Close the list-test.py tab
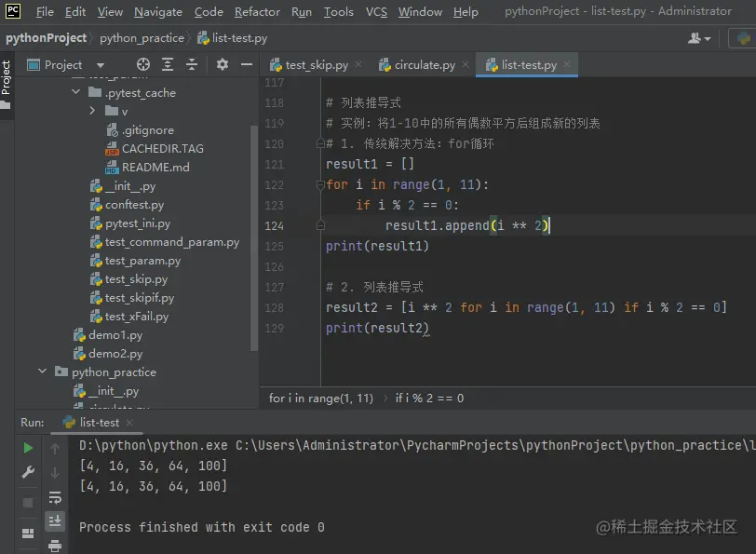The height and width of the screenshot is (554, 756). (x=567, y=64)
